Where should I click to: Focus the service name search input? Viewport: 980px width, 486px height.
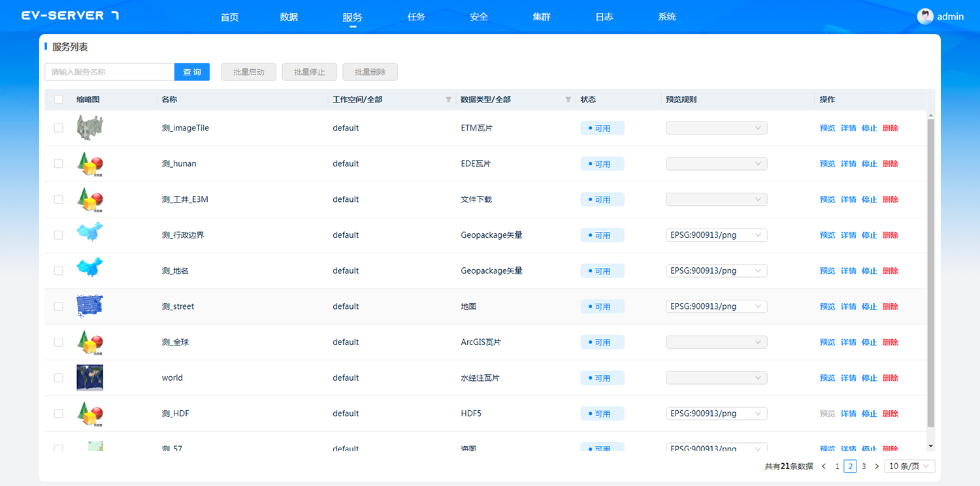click(110, 72)
